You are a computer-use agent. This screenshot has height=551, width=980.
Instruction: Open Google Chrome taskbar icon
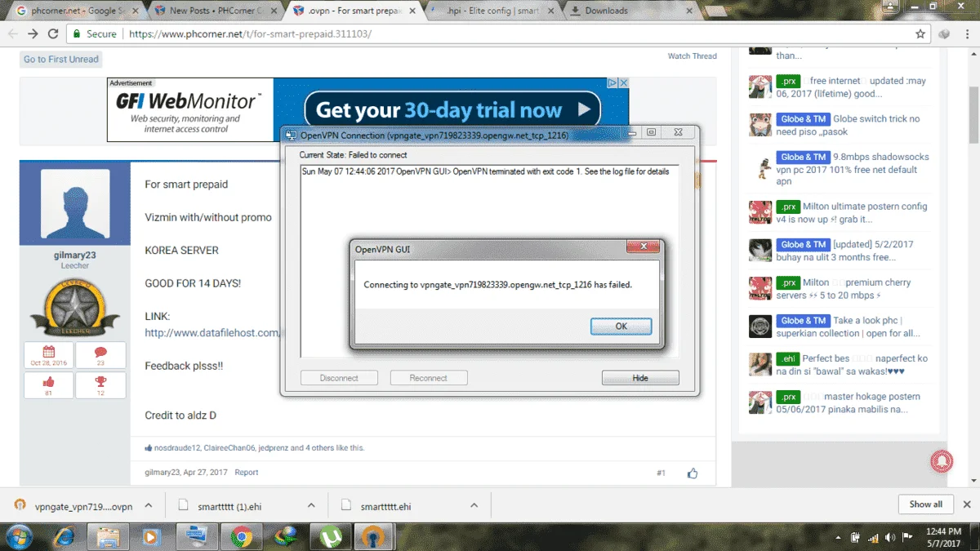click(240, 537)
